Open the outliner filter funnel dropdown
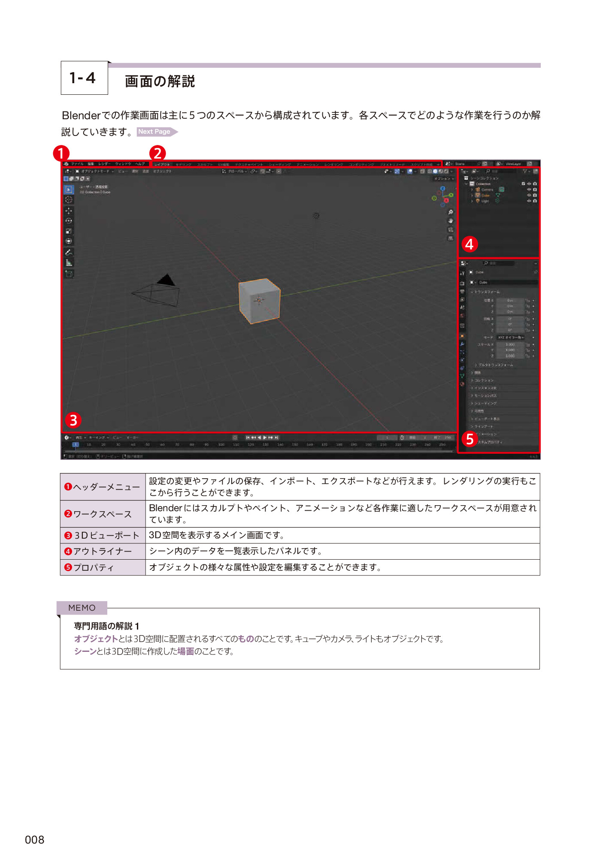 coord(526,171)
